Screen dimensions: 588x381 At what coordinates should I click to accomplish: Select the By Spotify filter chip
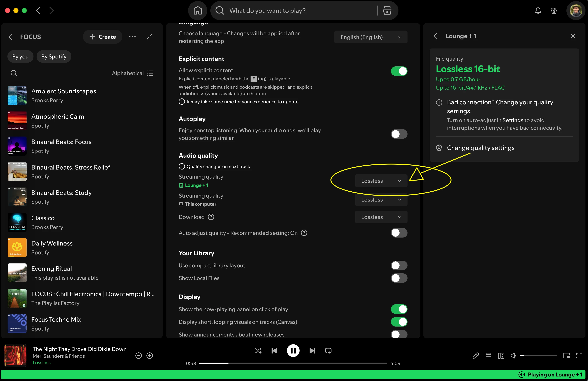point(54,57)
